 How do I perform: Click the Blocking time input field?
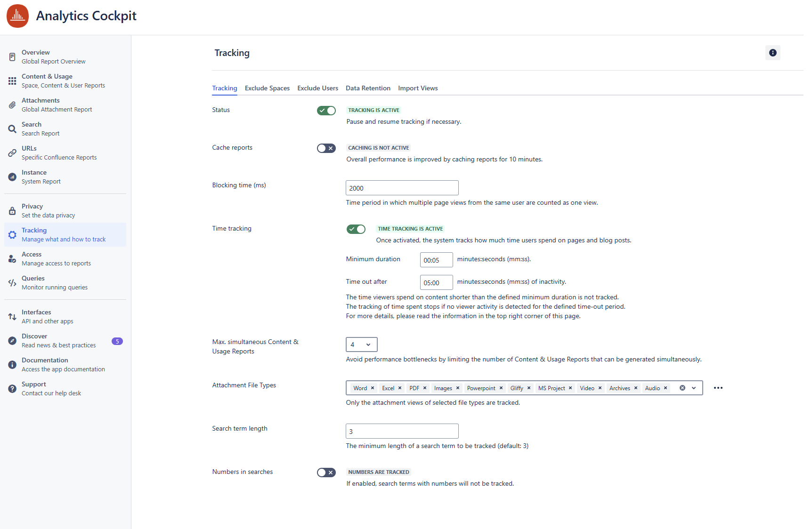[x=402, y=188]
